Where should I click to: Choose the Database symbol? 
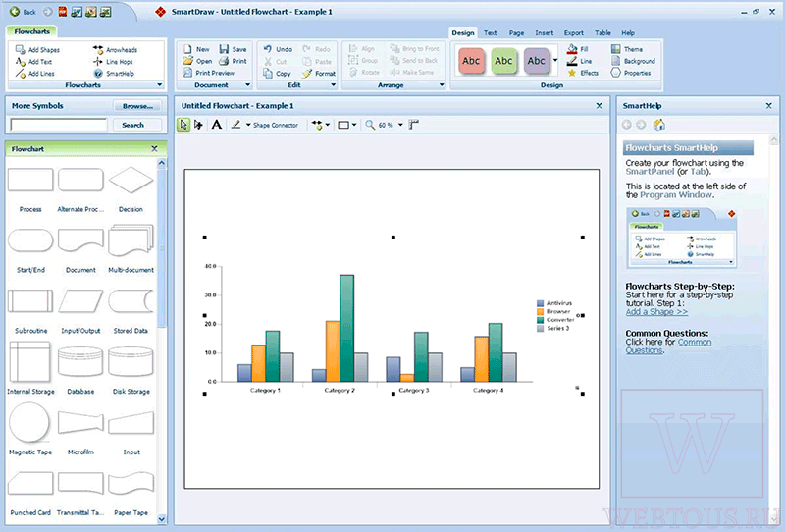[80, 361]
